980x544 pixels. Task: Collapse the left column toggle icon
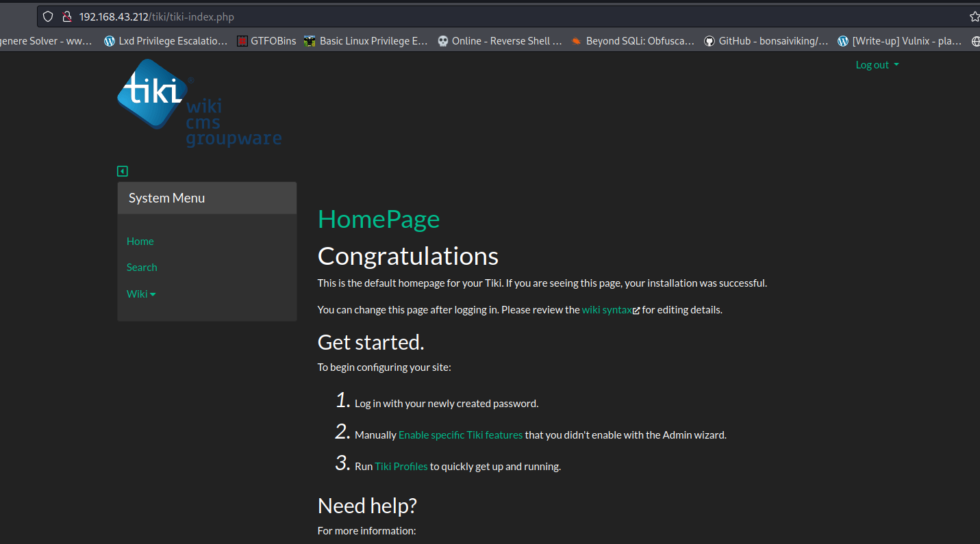tap(123, 171)
